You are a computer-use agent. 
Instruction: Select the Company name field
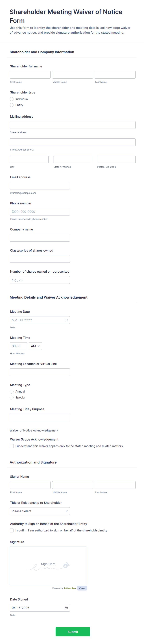40,238
